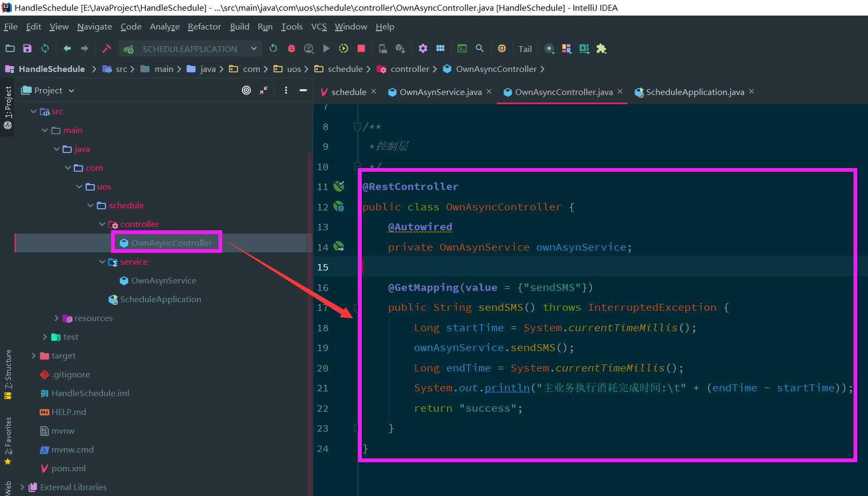Viewport: 868px width, 496px height.
Task: Collapse the main folder in tree
Action: coord(45,130)
